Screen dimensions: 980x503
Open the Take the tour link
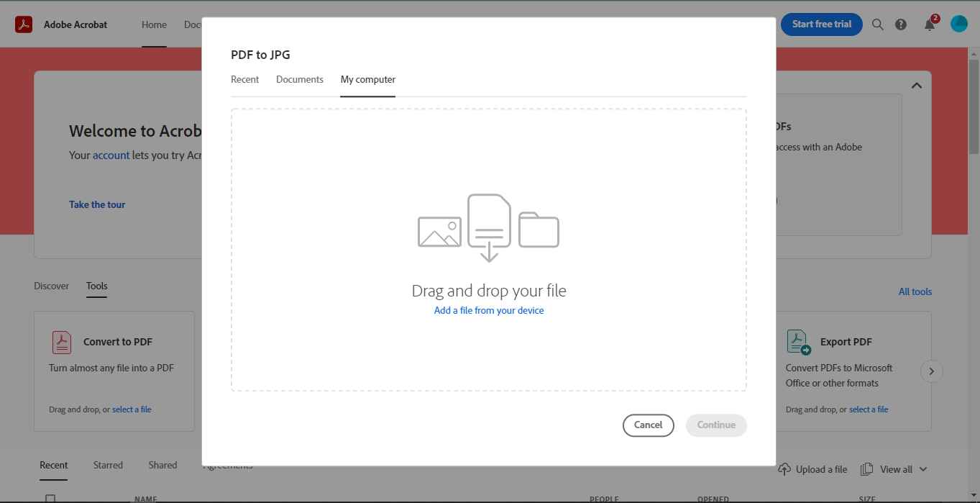tap(97, 204)
